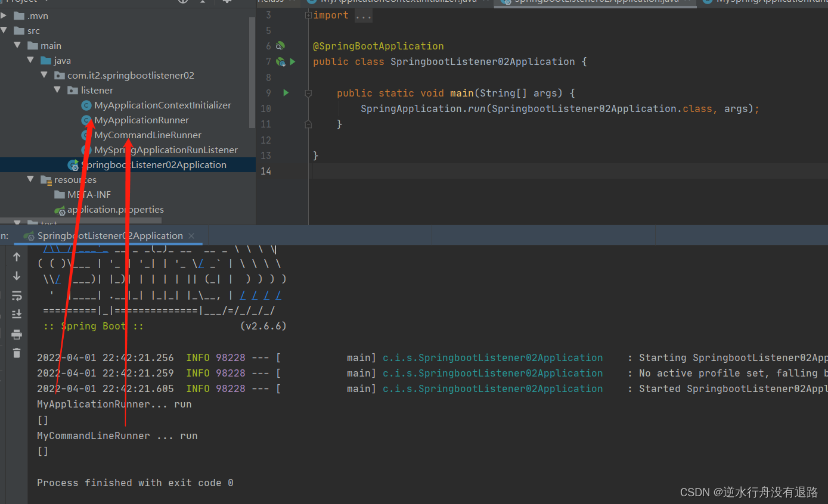Click class name SpringbootListener02Application on line 7
The image size is (828, 504).
483,61
